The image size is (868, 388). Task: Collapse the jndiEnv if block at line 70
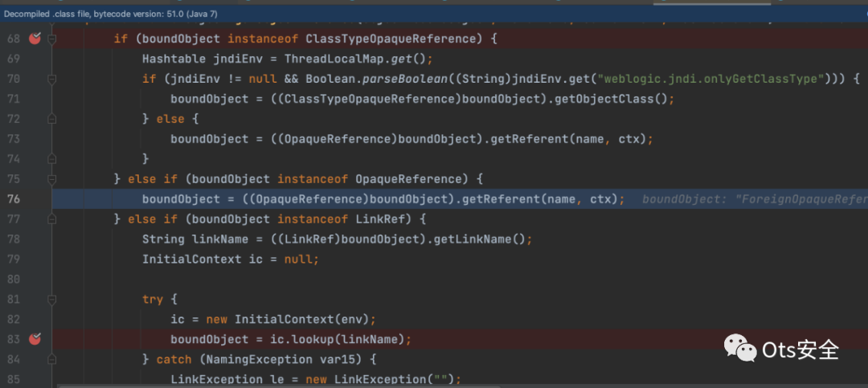pyautogui.click(x=52, y=80)
